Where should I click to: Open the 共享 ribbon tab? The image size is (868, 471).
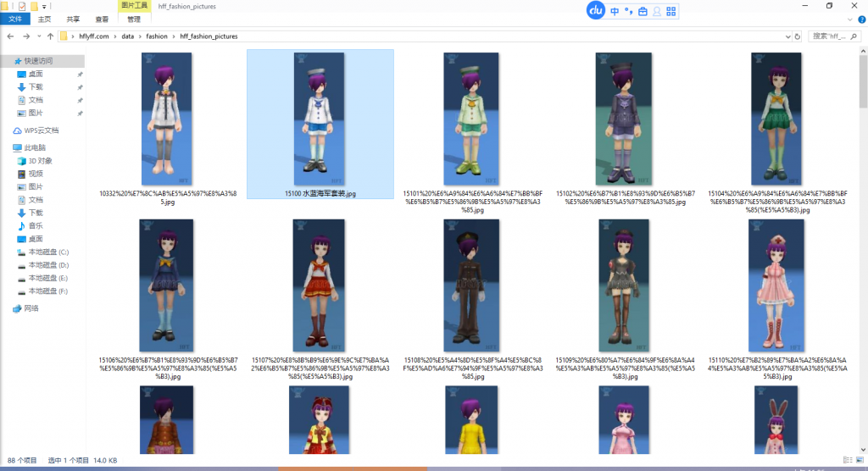click(73, 19)
